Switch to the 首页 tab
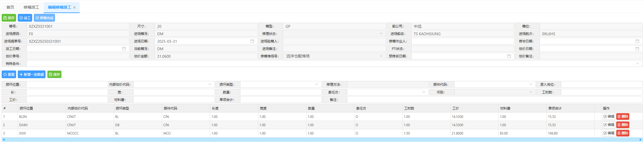This screenshot has height=142, width=644. [x=10, y=7]
